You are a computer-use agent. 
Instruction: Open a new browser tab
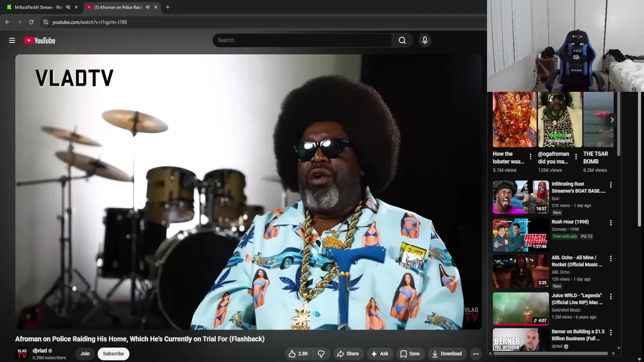pos(168,7)
